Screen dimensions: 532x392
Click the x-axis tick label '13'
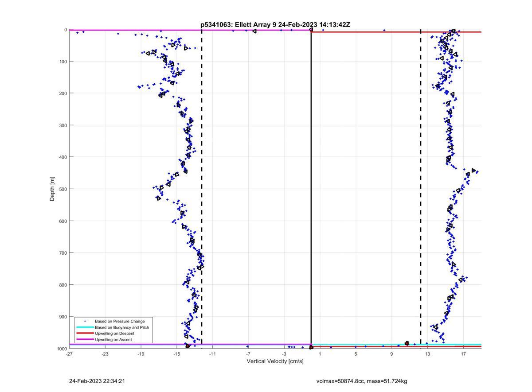pos(428,354)
